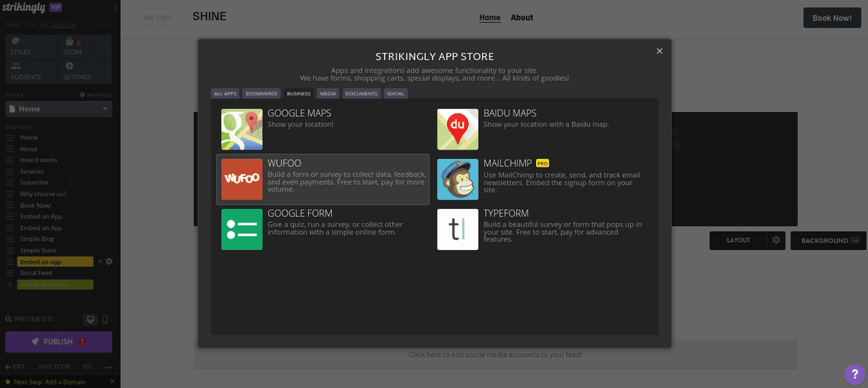Open the purple help question bubble

[x=854, y=374]
